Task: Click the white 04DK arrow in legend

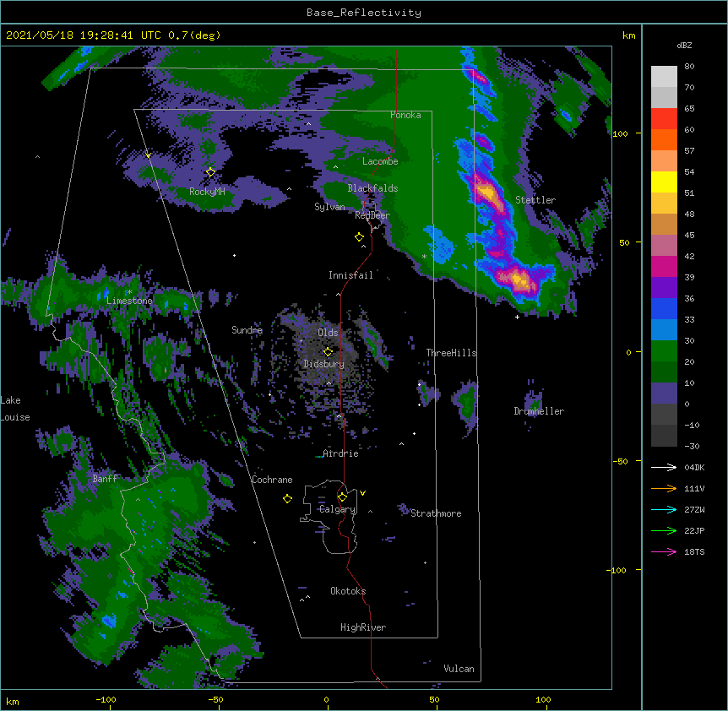Action: (664, 467)
